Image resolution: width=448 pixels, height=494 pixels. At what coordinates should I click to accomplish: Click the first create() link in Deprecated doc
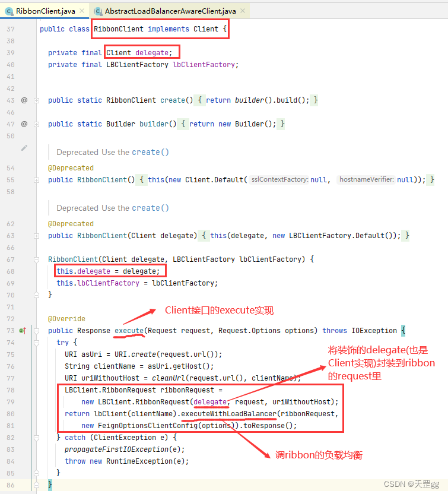pos(150,152)
